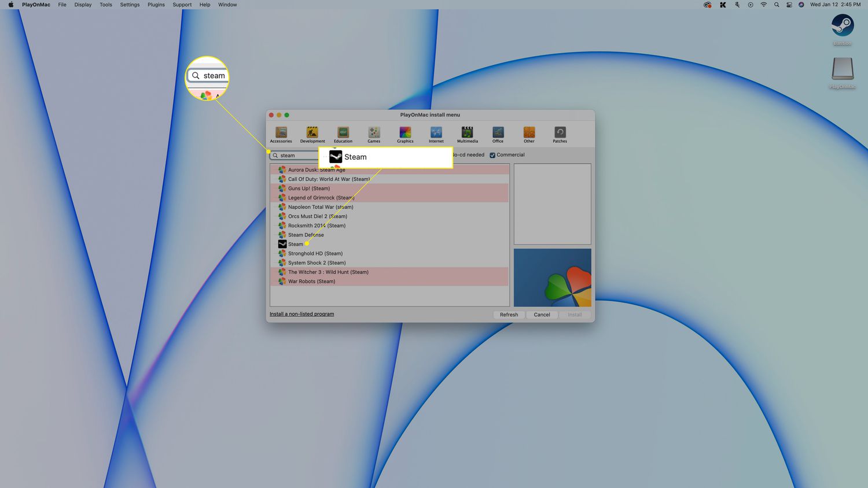Click the Education category icon
This screenshot has width=868, height=488.
tap(343, 134)
